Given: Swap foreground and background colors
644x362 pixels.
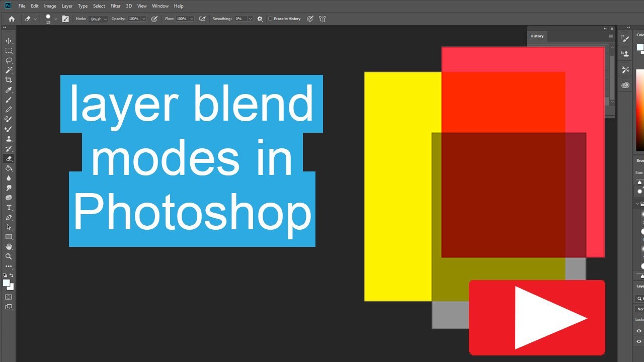Looking at the screenshot, I should [x=12, y=276].
